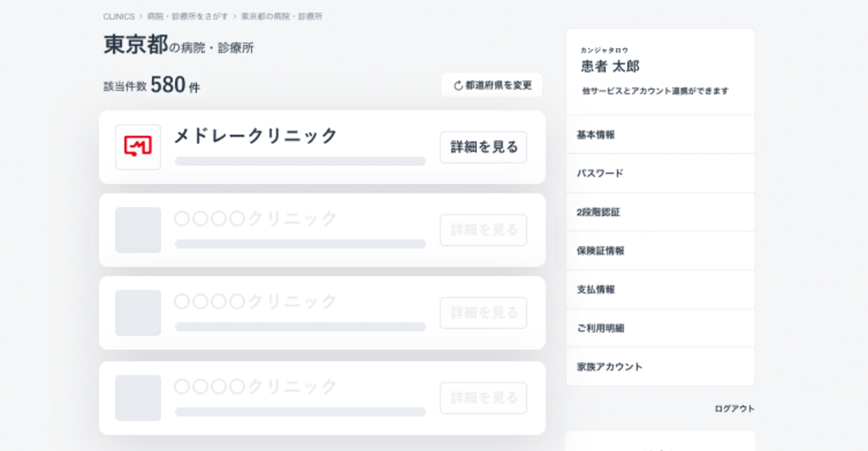Click the 患者 太郎 profile name
The width and height of the screenshot is (868, 451).
coord(610,66)
